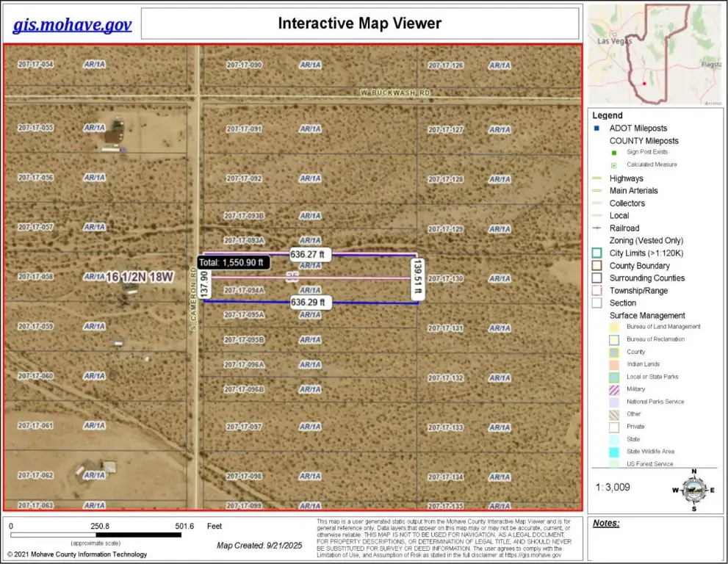Click the Sign Post Exists green marker
The width and height of the screenshot is (728, 564).
pyautogui.click(x=613, y=152)
